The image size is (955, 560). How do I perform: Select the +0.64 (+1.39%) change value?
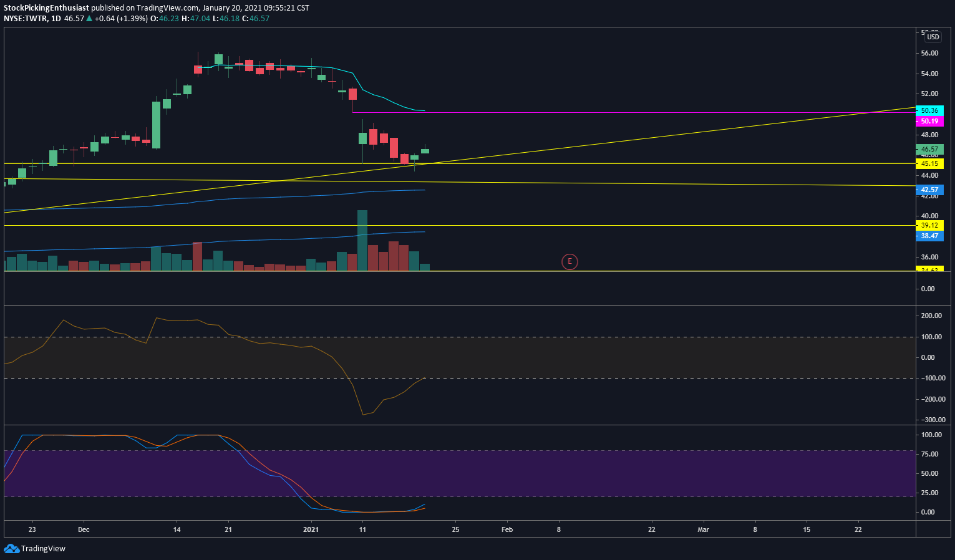(121, 19)
